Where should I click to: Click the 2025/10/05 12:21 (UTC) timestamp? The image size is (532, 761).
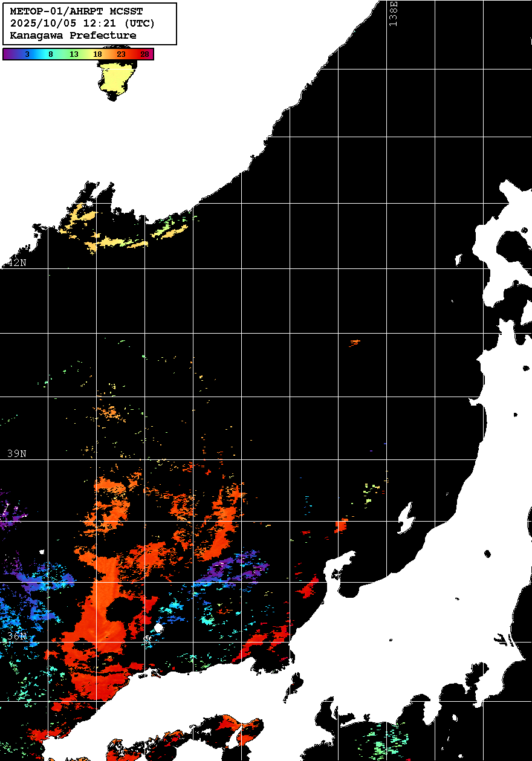(x=82, y=24)
